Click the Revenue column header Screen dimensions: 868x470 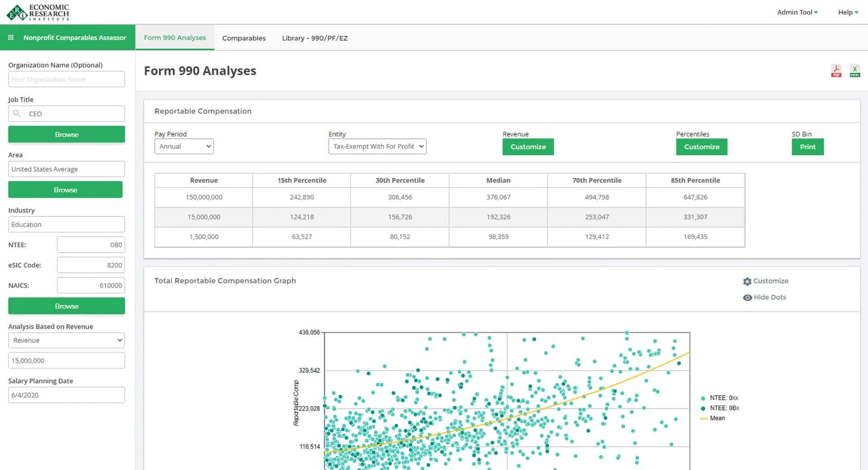coord(204,180)
